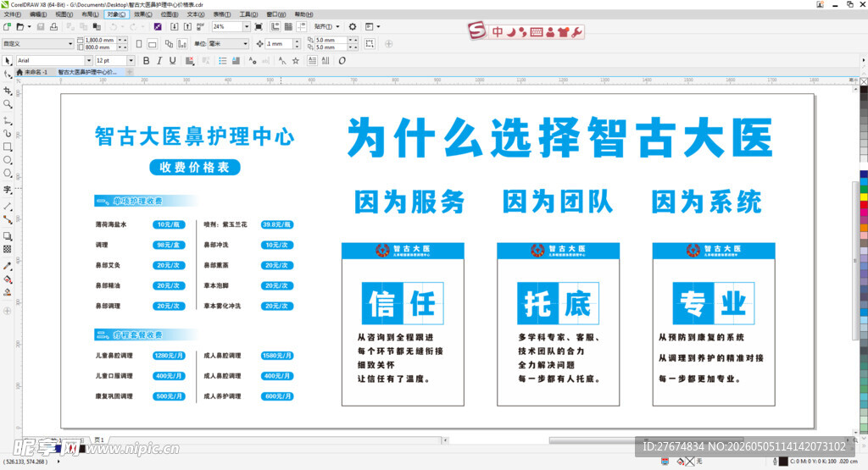The height and width of the screenshot is (470, 868).
Task: Open the 编辑(E) menu
Action: click(x=37, y=14)
